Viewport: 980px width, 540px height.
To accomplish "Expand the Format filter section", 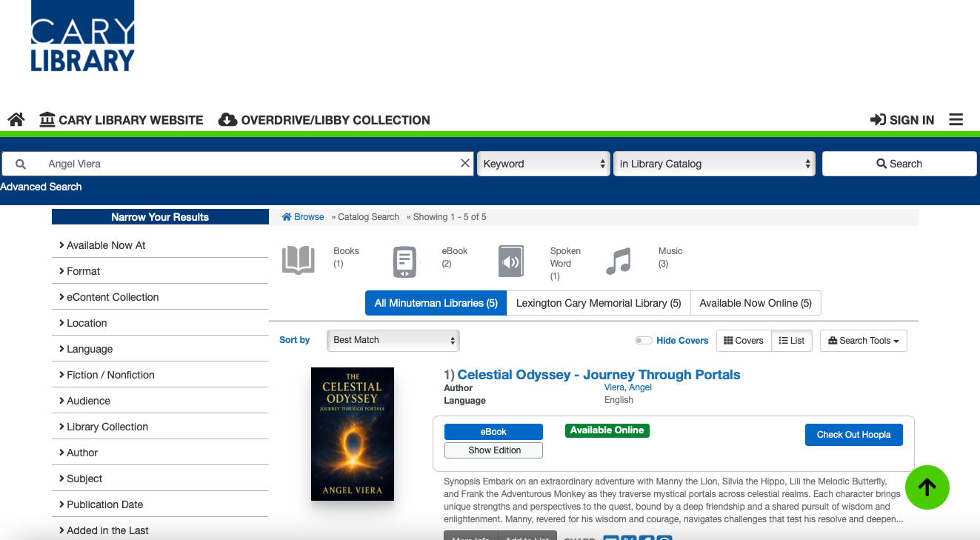I will (x=83, y=271).
